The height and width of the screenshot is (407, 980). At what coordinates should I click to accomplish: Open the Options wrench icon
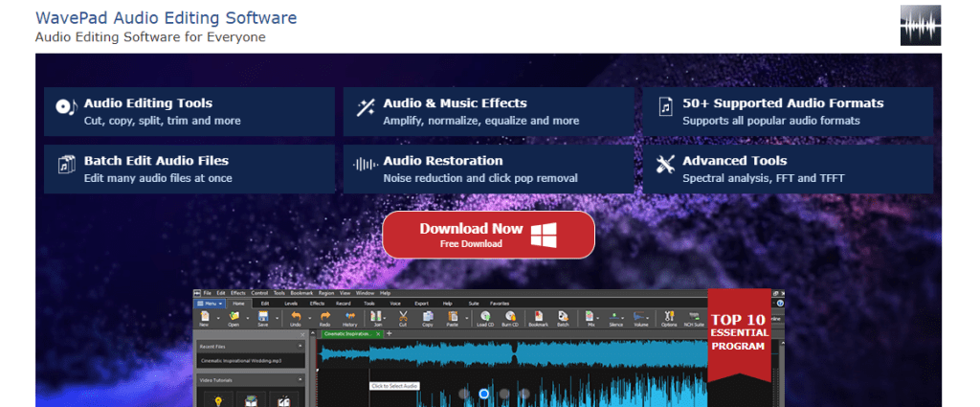pyautogui.click(x=669, y=316)
